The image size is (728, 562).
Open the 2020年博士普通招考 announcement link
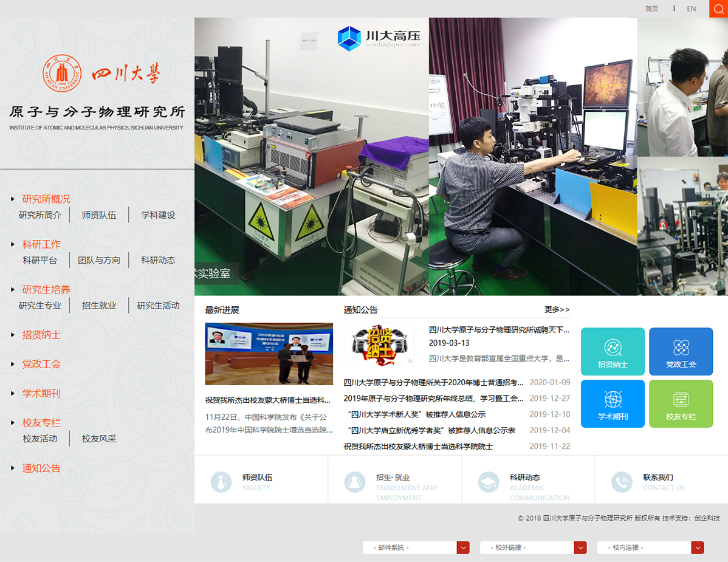pyautogui.click(x=433, y=383)
